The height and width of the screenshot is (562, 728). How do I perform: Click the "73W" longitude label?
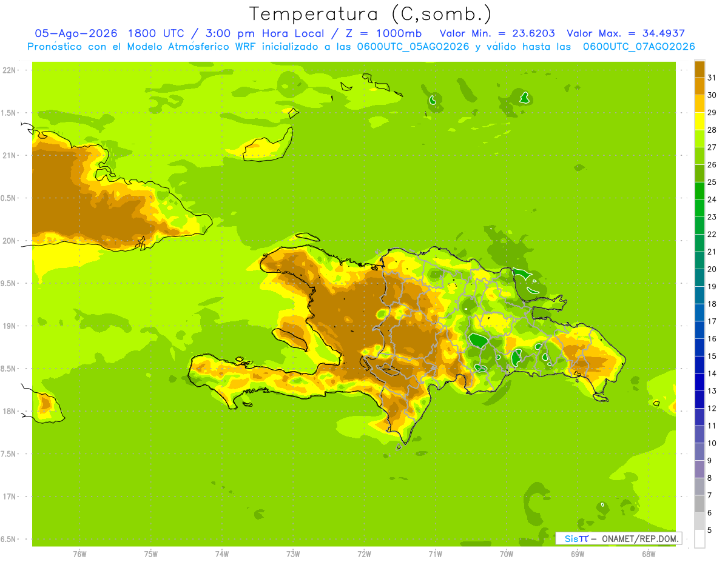[293, 554]
